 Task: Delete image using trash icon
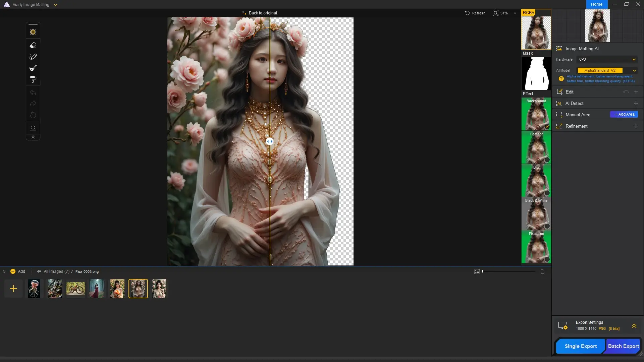pyautogui.click(x=542, y=271)
